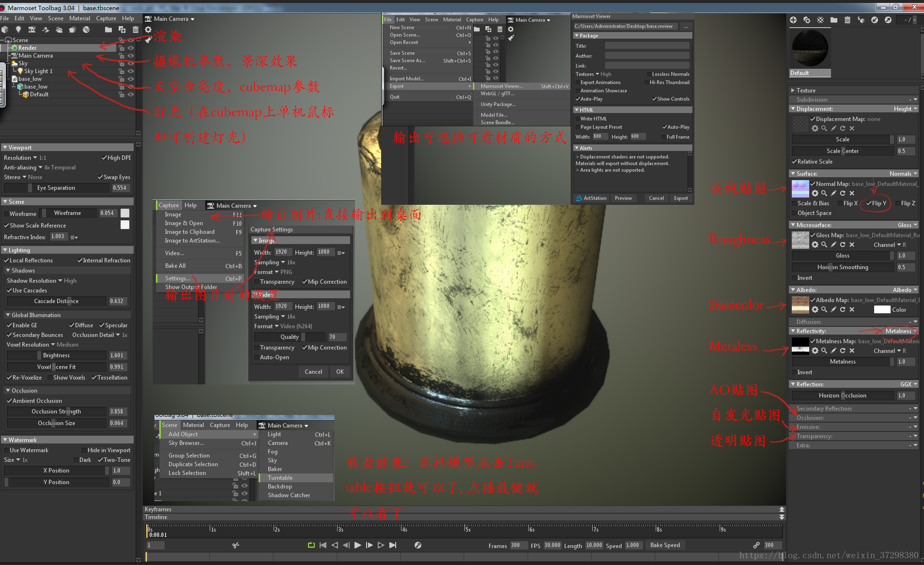
Task: Hide Main Camera with its eye icon
Action: (x=131, y=56)
